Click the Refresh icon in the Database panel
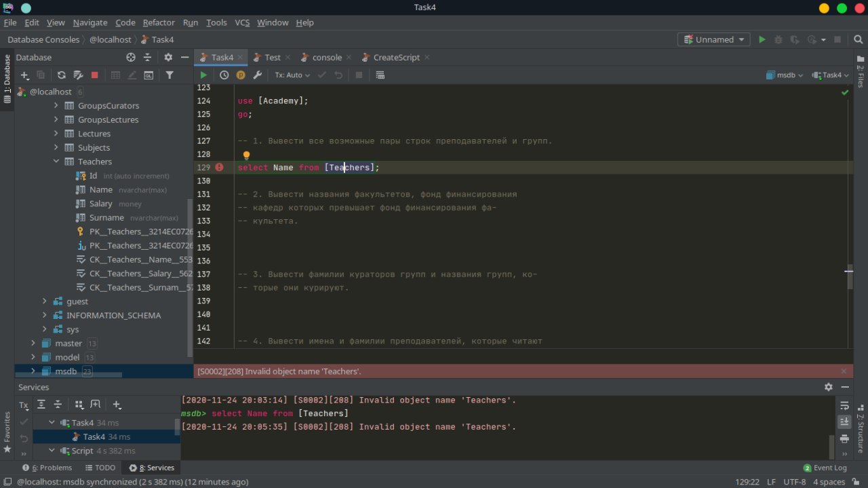This screenshot has width=868, height=488. click(x=61, y=75)
